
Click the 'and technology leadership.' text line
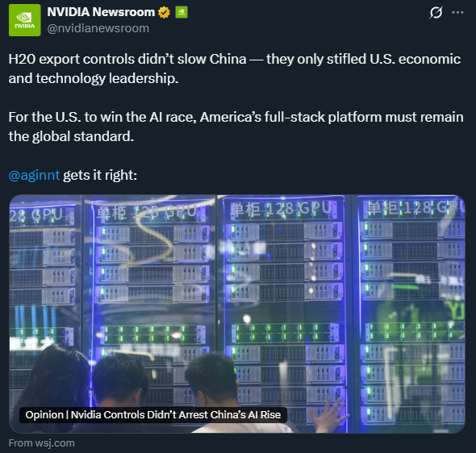(94, 78)
